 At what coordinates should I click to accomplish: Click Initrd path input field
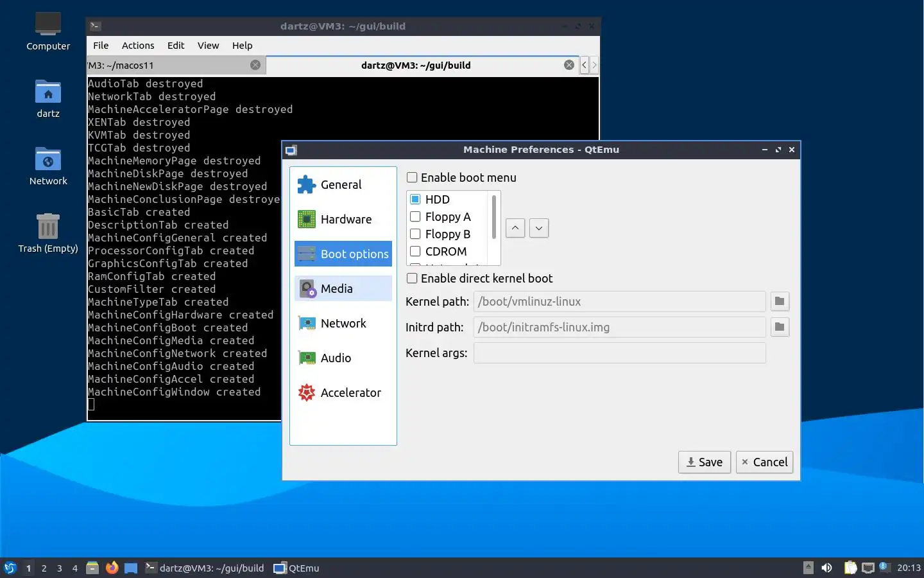pyautogui.click(x=619, y=327)
